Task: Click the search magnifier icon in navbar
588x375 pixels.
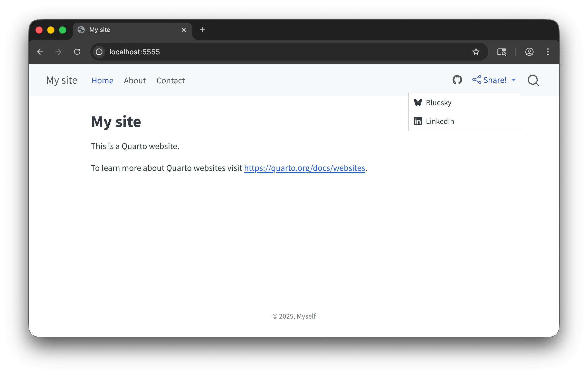Action: pos(533,80)
